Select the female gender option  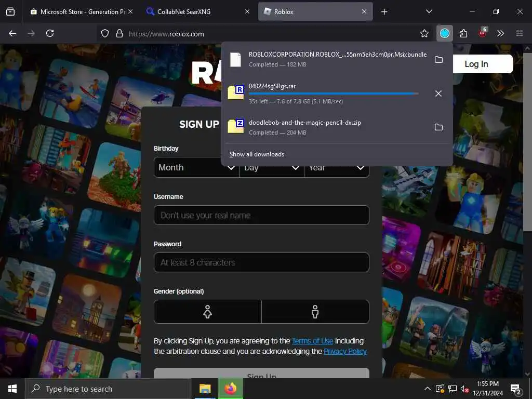tap(208, 312)
